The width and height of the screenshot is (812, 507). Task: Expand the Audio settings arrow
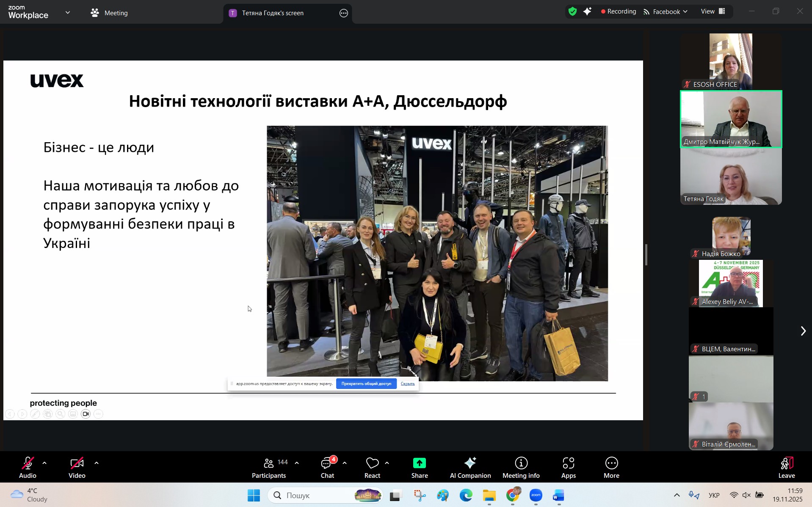click(x=44, y=463)
